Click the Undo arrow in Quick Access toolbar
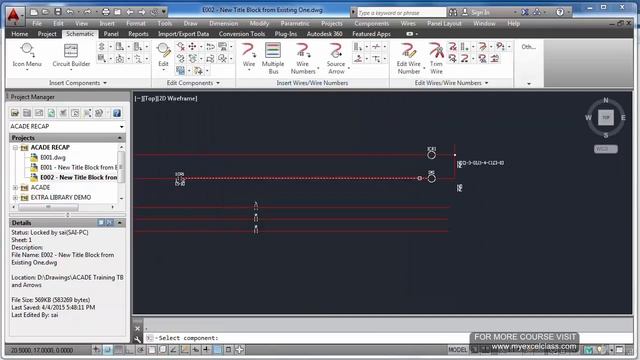 (70, 12)
